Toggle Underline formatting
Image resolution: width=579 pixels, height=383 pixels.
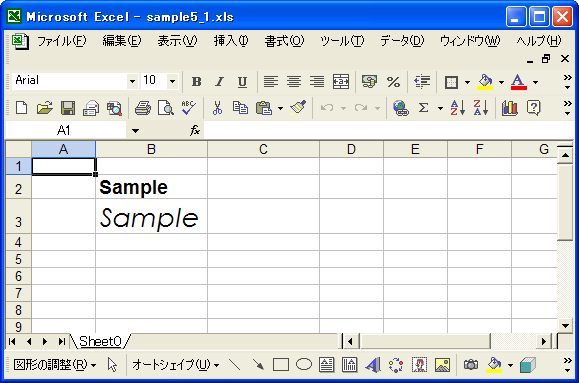242,82
